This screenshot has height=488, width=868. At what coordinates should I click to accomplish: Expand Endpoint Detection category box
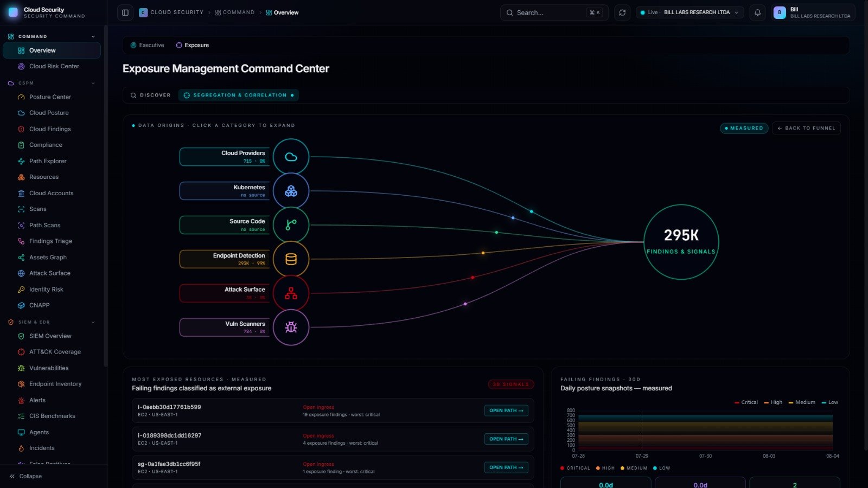tap(224, 259)
